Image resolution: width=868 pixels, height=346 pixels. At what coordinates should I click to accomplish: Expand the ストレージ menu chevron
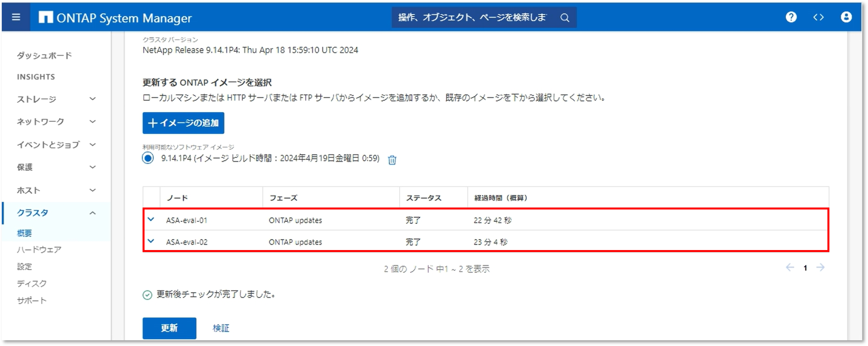coord(93,99)
